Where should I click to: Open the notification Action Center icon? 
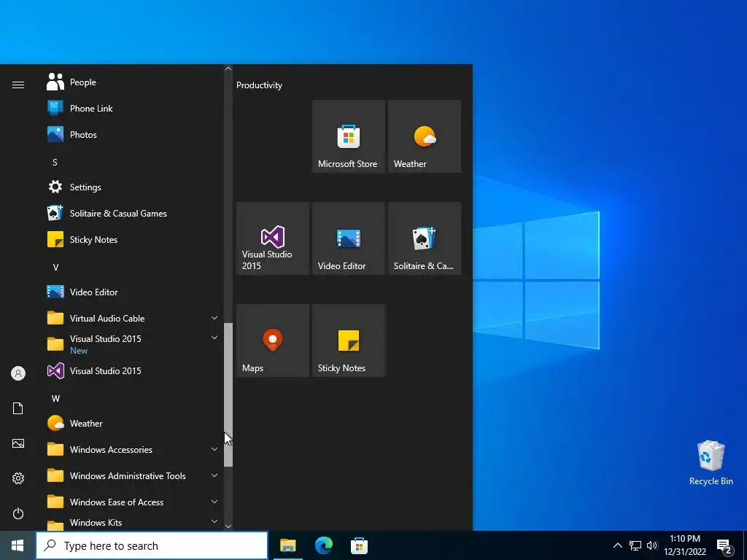[x=724, y=545]
